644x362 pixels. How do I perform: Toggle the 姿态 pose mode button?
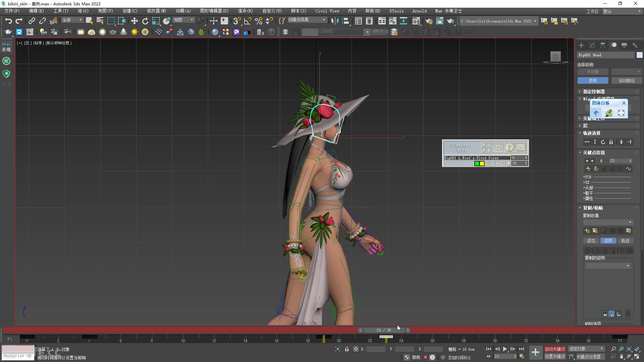coord(591,241)
